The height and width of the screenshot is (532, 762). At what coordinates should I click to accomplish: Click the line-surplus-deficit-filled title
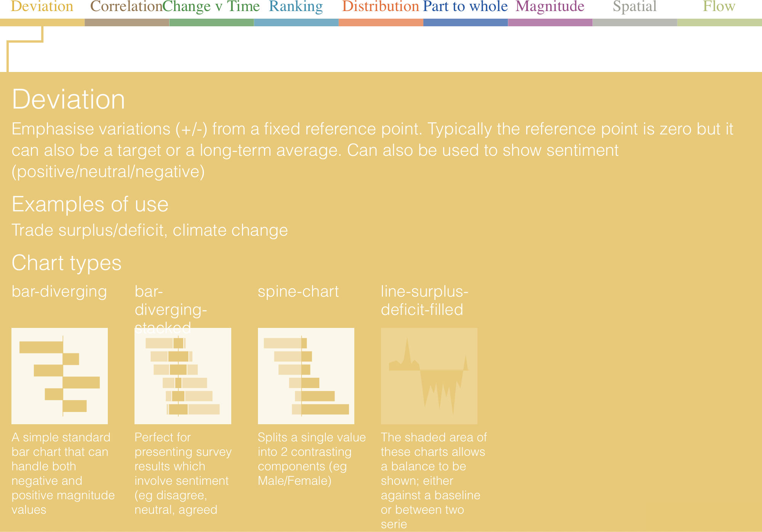(x=424, y=300)
